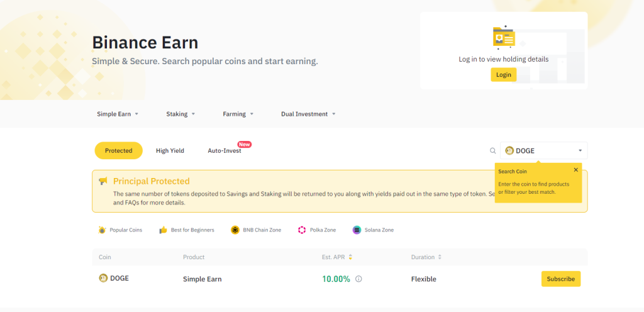Click the Coin column header
The width and height of the screenshot is (644, 312).
pyautogui.click(x=105, y=257)
